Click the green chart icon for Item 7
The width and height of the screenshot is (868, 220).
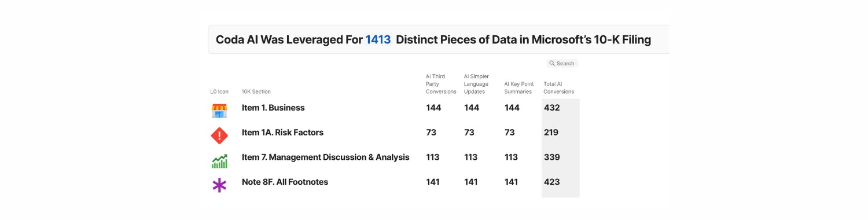(219, 160)
